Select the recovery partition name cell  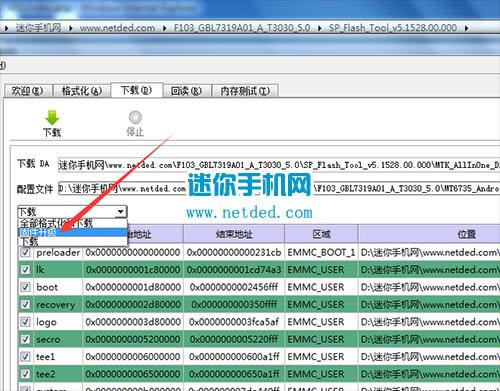coord(58,304)
